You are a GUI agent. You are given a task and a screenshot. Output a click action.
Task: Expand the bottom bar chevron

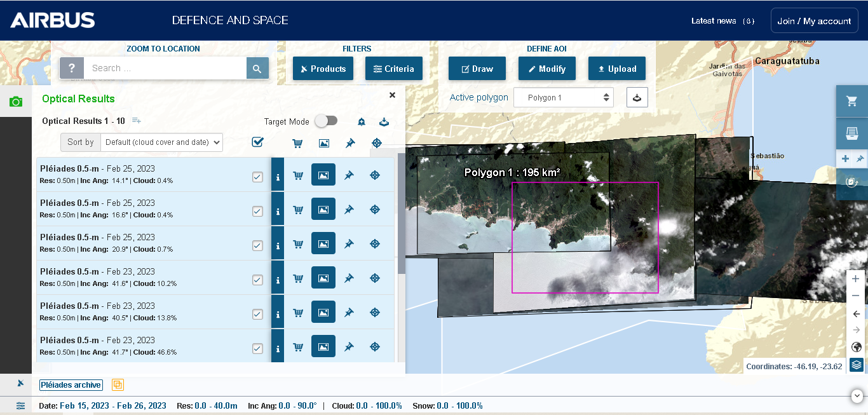tap(858, 395)
